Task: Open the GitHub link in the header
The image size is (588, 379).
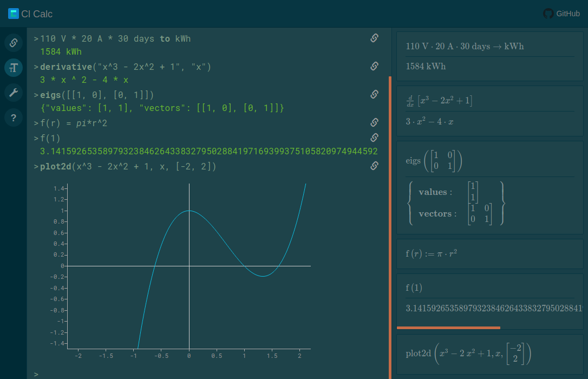Action: [x=561, y=14]
